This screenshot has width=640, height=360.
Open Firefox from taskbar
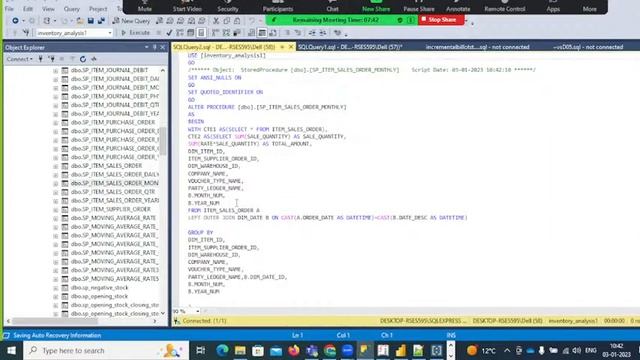(294, 351)
